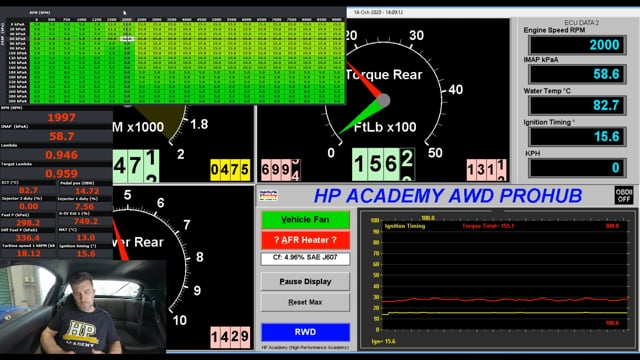The height and width of the screenshot is (360, 640).
Task: Select the IMAP value 58.7 in the logger panel
Action: (62, 136)
